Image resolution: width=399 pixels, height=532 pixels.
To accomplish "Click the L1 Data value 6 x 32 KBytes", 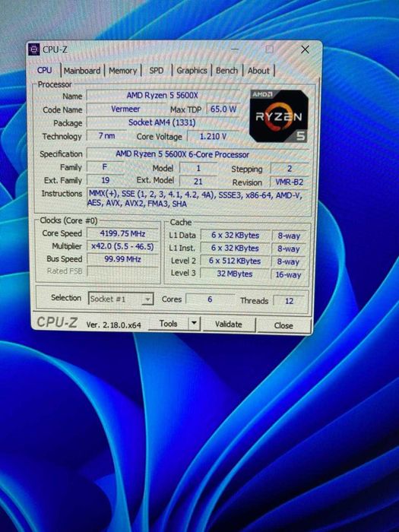I will (235, 235).
